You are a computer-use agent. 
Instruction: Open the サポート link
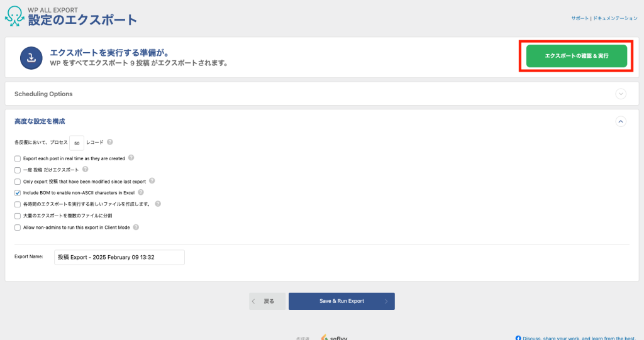(x=580, y=19)
